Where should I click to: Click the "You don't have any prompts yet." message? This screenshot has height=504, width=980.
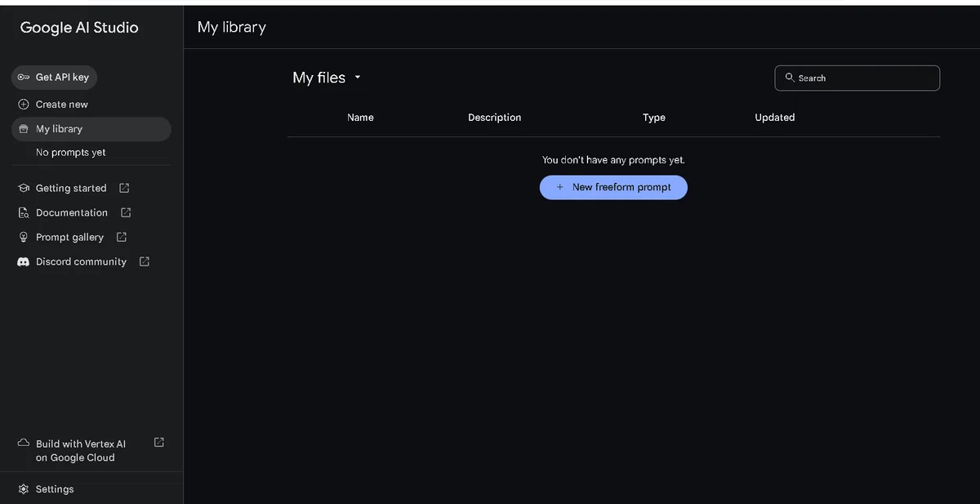(x=613, y=160)
